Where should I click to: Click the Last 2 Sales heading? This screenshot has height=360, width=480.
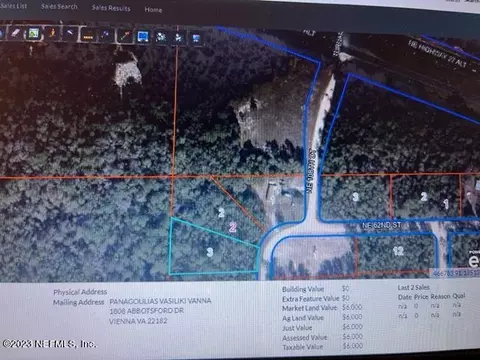point(414,287)
